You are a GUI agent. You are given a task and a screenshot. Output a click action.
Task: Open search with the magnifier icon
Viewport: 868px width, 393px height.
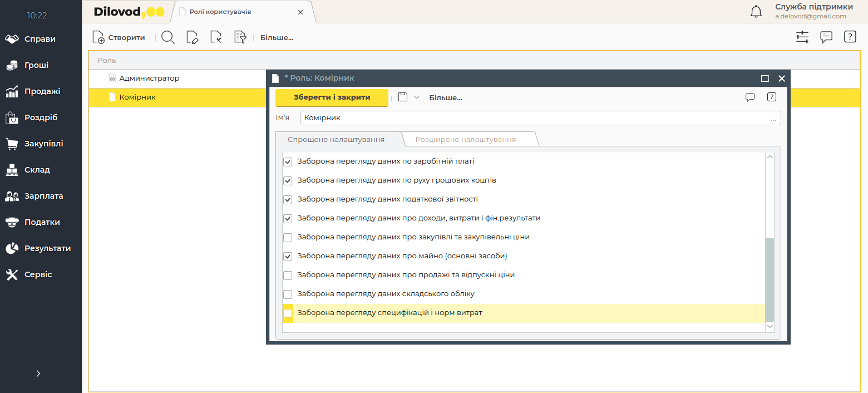click(167, 37)
